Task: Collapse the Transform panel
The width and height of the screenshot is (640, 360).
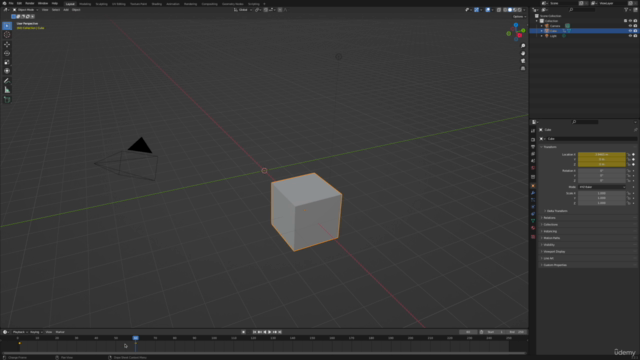Action: click(550, 147)
